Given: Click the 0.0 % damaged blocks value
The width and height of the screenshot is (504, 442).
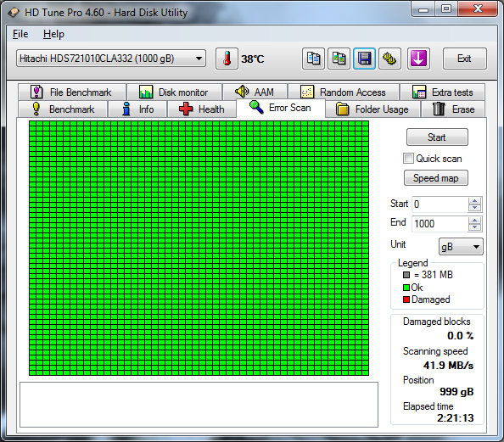Looking at the screenshot, I should pyautogui.click(x=460, y=336).
